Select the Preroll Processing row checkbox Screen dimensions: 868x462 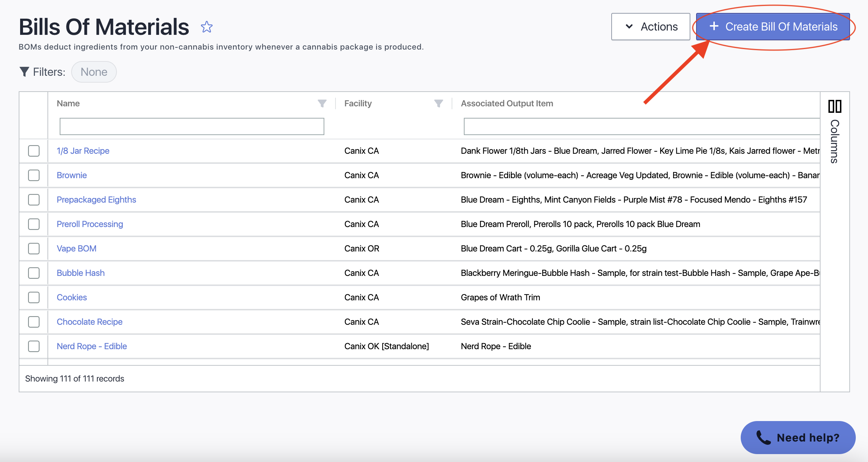tap(34, 224)
